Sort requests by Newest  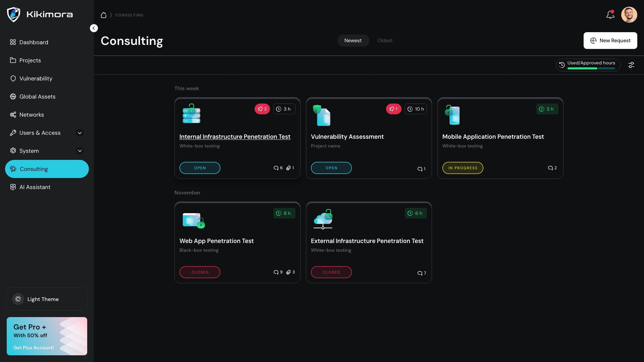(353, 41)
